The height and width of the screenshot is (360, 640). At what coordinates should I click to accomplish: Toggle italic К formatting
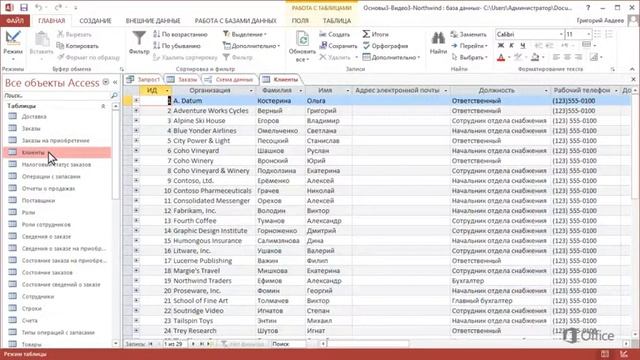point(512,46)
